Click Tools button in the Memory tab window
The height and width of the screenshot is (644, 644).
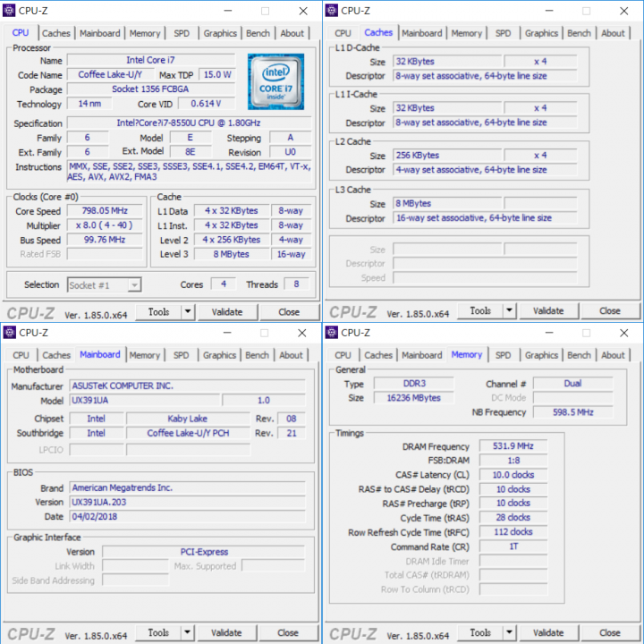pos(480,632)
